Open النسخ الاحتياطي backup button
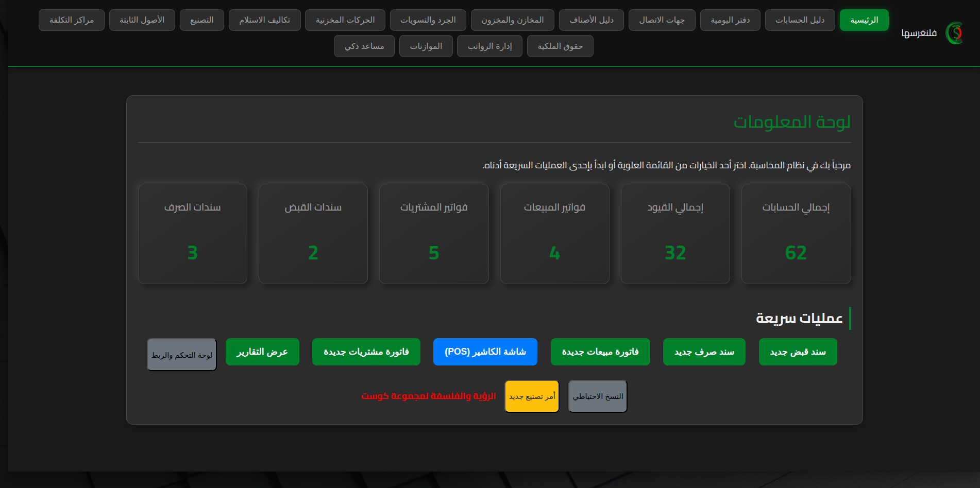 tap(598, 396)
